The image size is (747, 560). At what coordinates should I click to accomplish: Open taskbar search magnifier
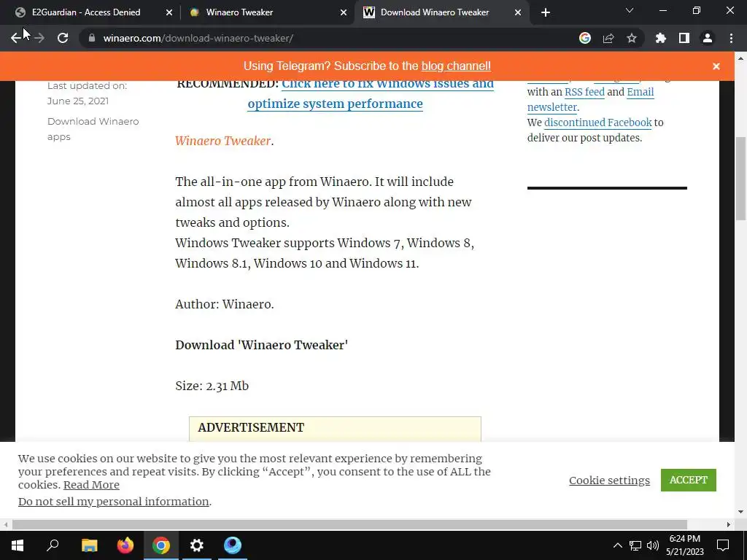click(53, 545)
